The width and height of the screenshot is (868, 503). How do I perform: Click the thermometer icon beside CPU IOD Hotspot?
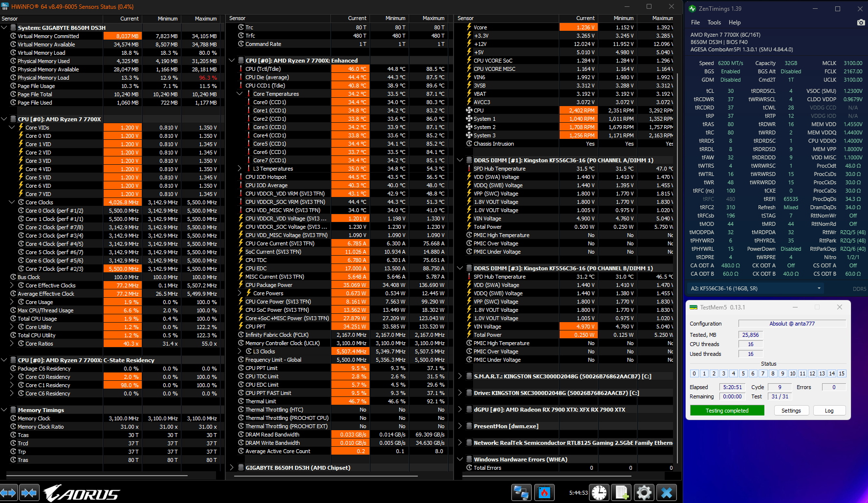(241, 177)
